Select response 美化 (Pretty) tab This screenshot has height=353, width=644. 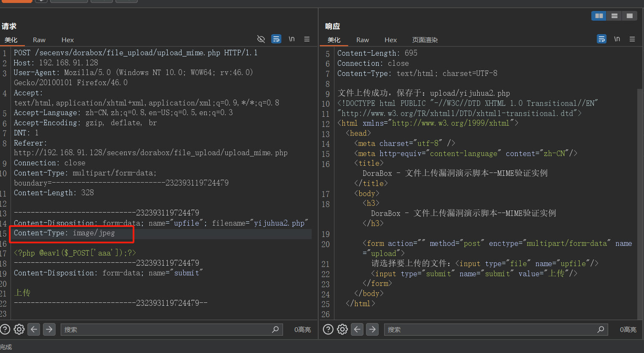point(334,40)
